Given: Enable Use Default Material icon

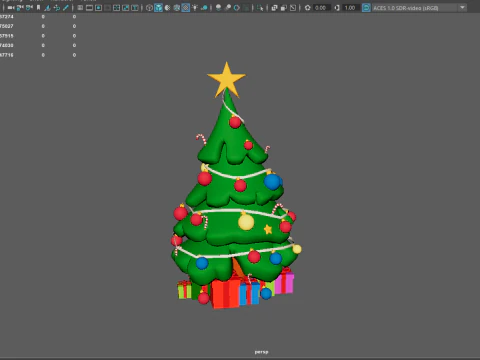Looking at the screenshot, I should point(167,8).
